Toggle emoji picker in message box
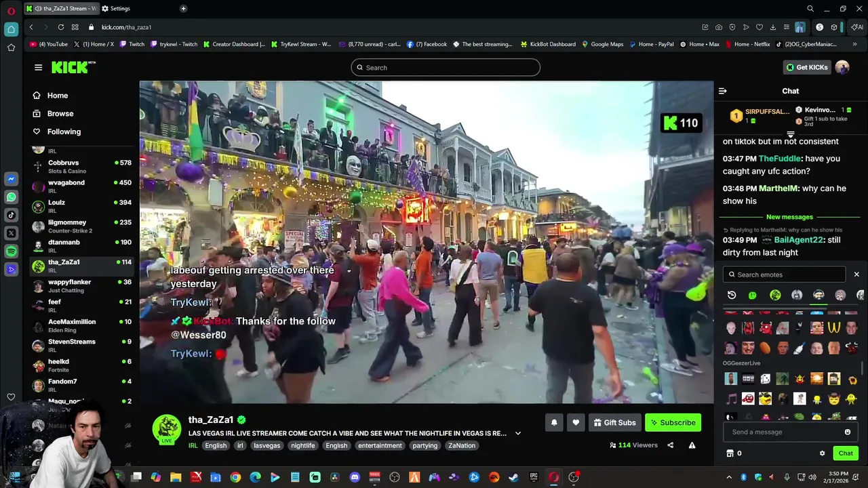Screen dimensions: 868x488 tap(848, 432)
